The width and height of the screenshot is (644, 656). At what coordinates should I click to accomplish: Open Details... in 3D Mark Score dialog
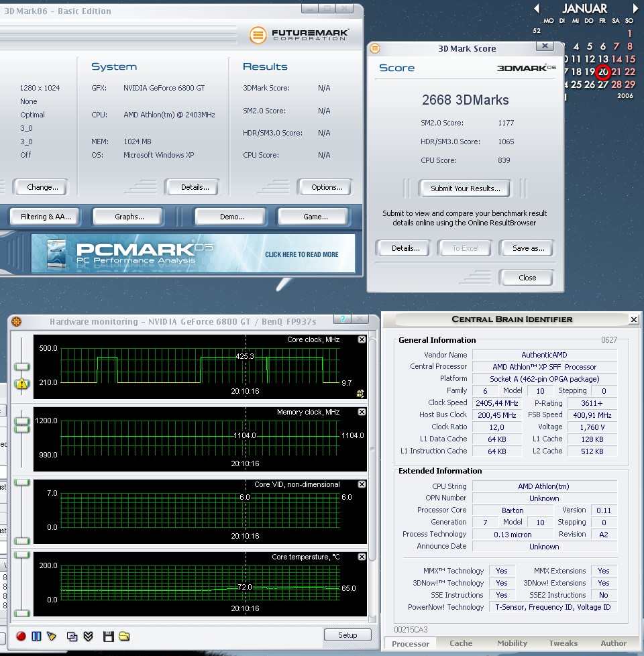tap(405, 248)
